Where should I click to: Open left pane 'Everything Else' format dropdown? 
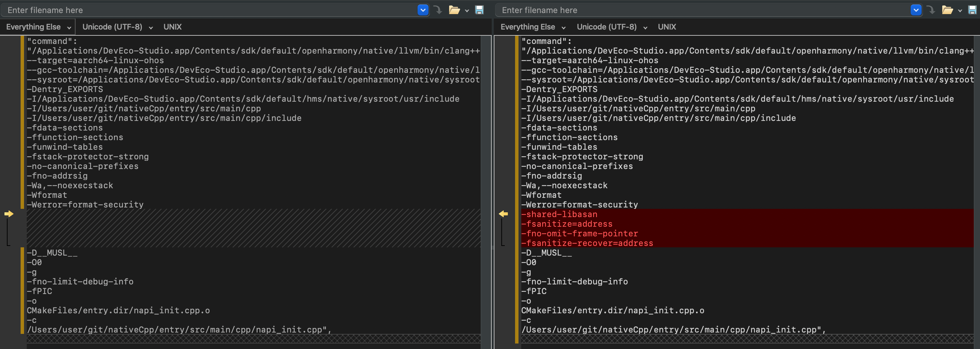pos(38,27)
